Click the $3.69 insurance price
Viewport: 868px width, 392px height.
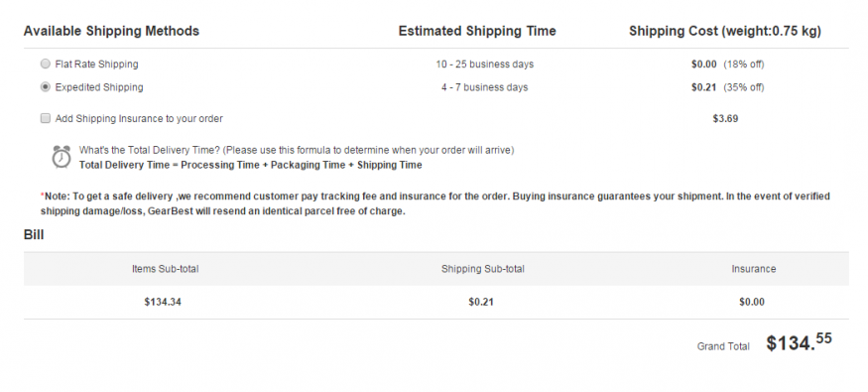[725, 118]
